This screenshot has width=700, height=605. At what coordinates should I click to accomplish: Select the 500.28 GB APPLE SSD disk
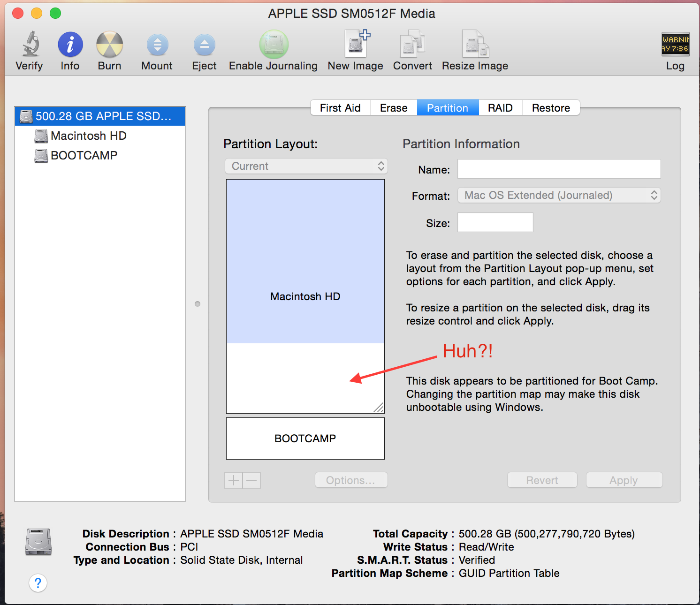click(x=100, y=116)
